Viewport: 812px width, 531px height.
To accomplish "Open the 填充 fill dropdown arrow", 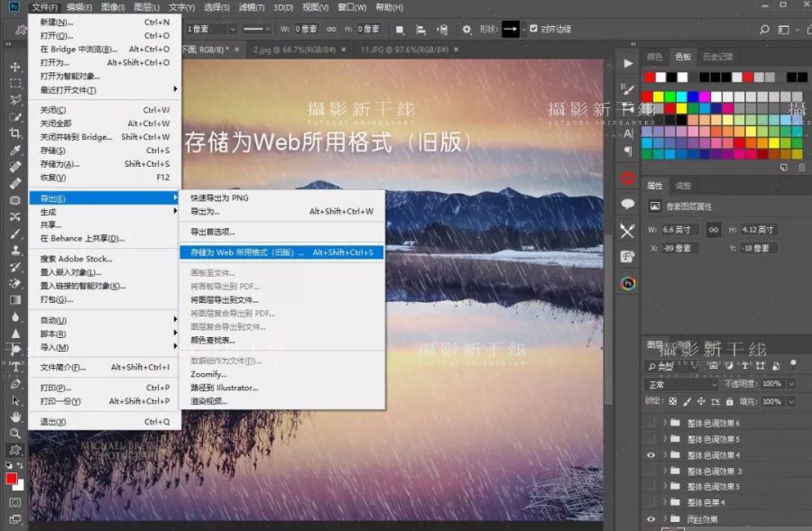I will click(x=791, y=401).
